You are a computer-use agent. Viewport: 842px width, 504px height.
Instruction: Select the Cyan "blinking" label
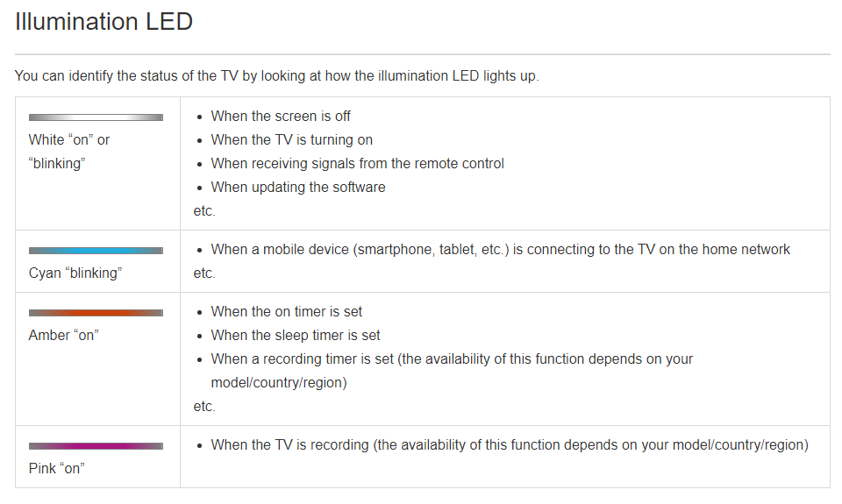[75, 273]
